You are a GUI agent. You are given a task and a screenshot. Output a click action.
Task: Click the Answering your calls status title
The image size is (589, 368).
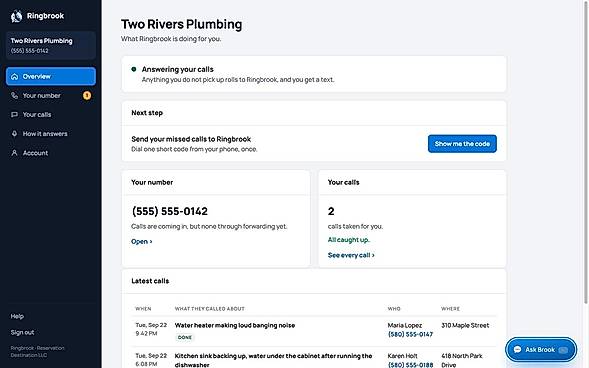(x=177, y=69)
